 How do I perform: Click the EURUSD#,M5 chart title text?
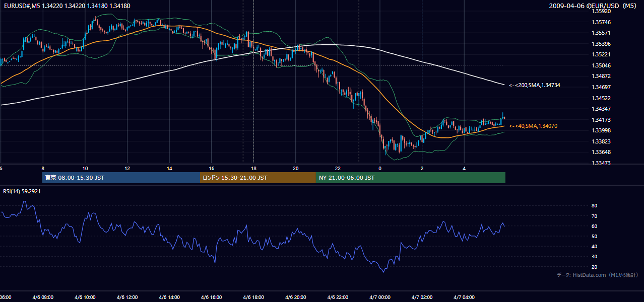67,6
